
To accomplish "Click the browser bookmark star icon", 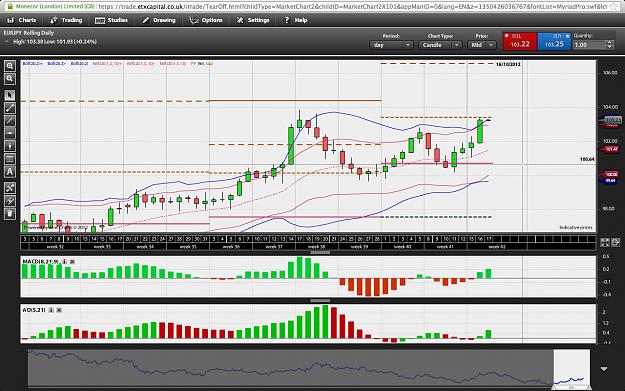I will (x=614, y=6).
